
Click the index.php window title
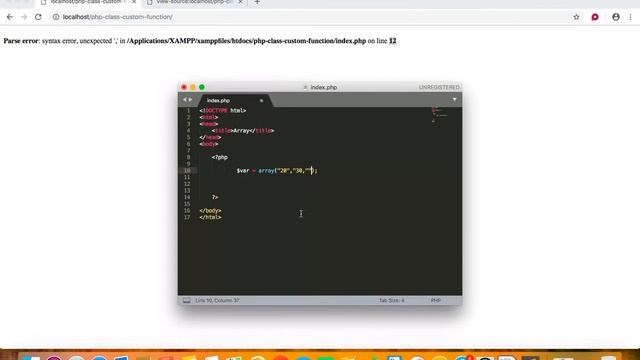coord(323,87)
